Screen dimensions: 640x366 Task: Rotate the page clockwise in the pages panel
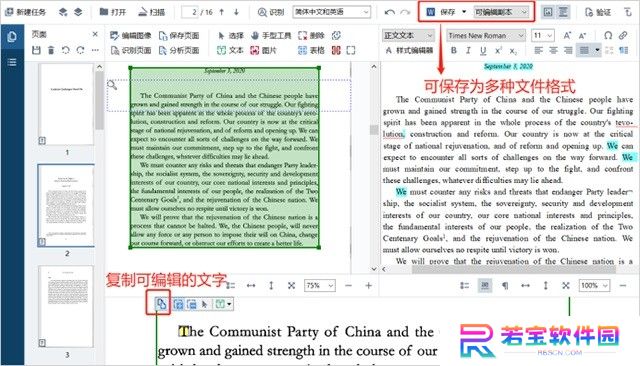pyautogui.click(x=80, y=50)
